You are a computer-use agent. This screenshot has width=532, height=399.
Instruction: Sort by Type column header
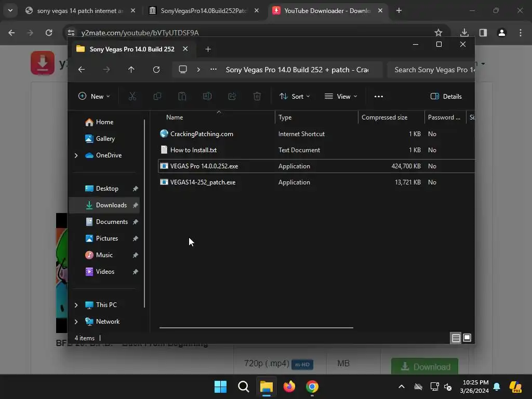pyautogui.click(x=316, y=117)
